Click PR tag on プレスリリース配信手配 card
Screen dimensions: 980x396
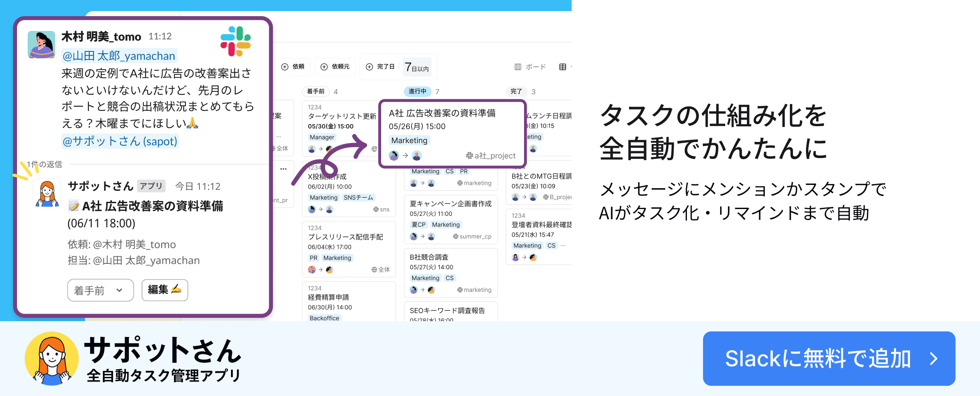[313, 258]
